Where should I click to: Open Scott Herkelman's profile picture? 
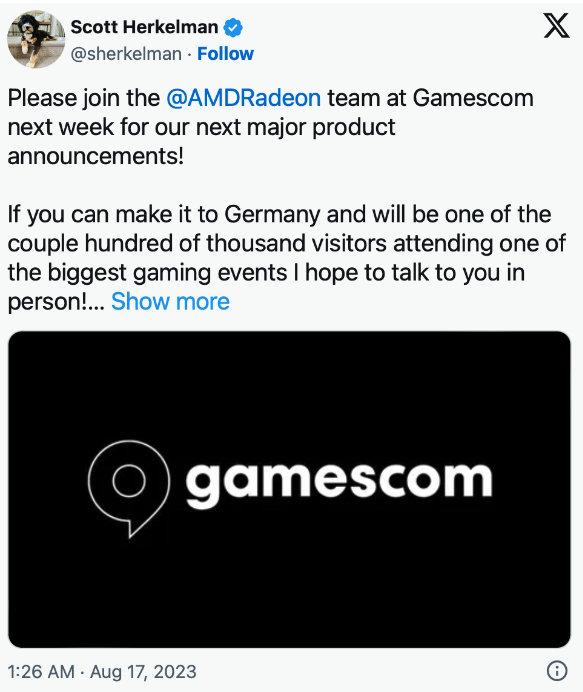click(x=36, y=39)
